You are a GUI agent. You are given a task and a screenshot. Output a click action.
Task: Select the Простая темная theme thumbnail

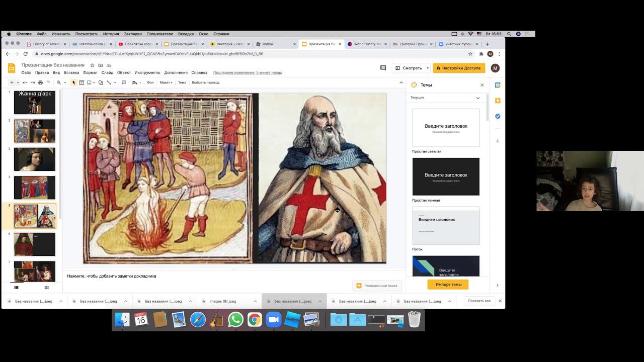point(446,176)
